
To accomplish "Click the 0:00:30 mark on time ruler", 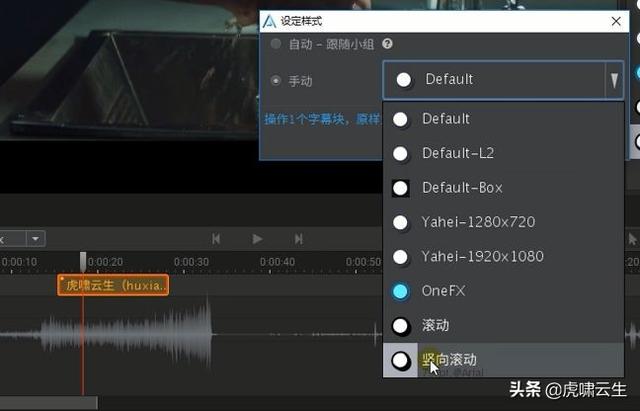I will coord(191,262).
